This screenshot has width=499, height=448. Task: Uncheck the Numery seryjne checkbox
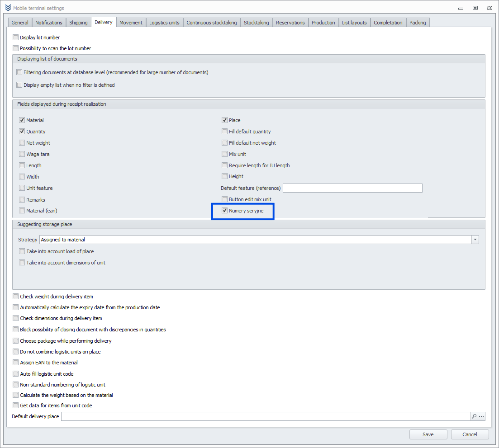pyautogui.click(x=225, y=211)
